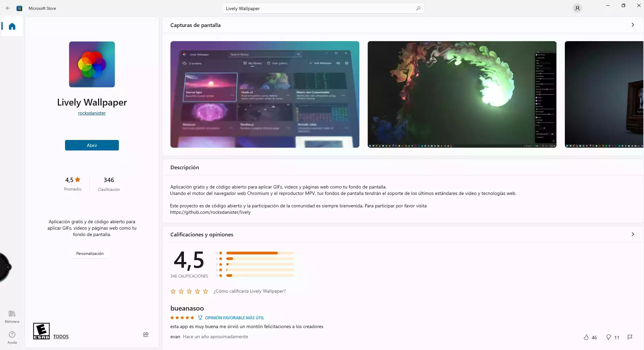This screenshot has width=644, height=350.
Task: Rate the app five stars
Action: pos(205,291)
